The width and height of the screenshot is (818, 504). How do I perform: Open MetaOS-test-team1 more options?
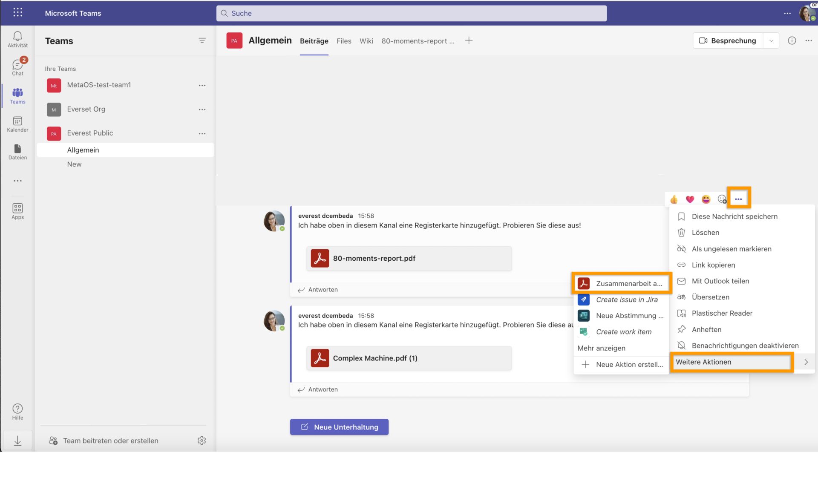[202, 85]
